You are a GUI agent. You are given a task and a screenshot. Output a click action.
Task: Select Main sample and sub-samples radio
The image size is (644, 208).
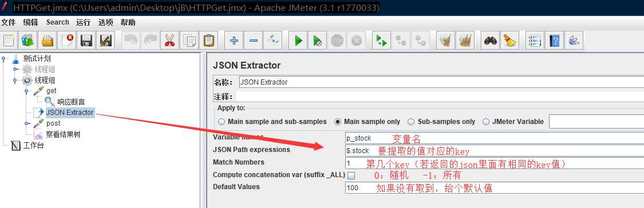coord(222,122)
